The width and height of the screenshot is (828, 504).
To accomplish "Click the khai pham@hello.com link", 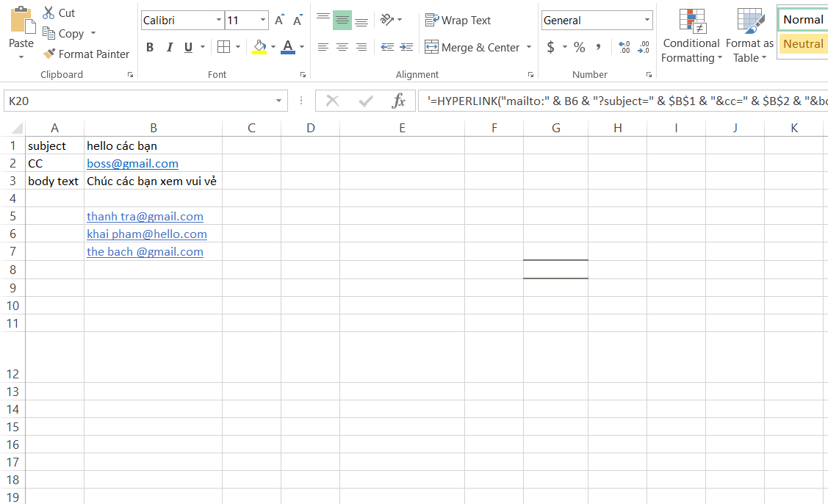I will coord(147,234).
